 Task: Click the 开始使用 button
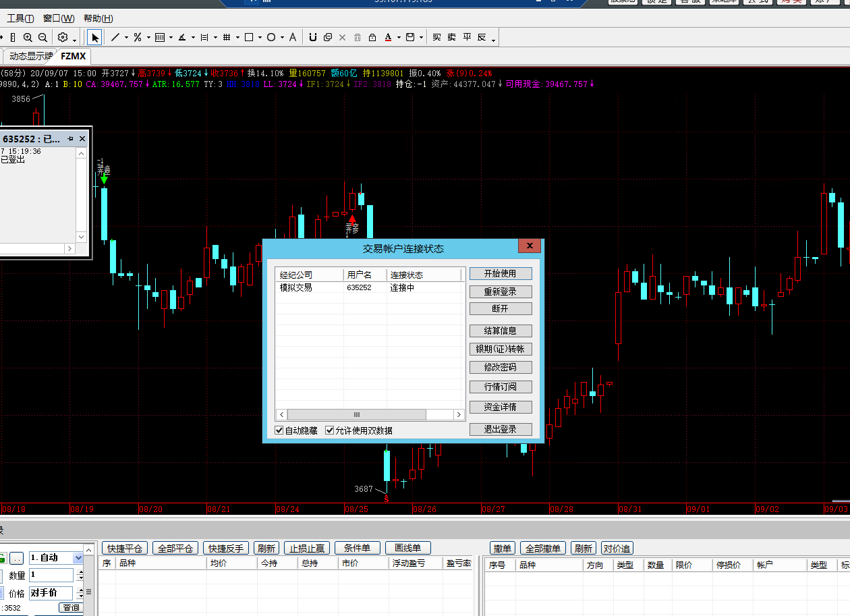coord(501,274)
